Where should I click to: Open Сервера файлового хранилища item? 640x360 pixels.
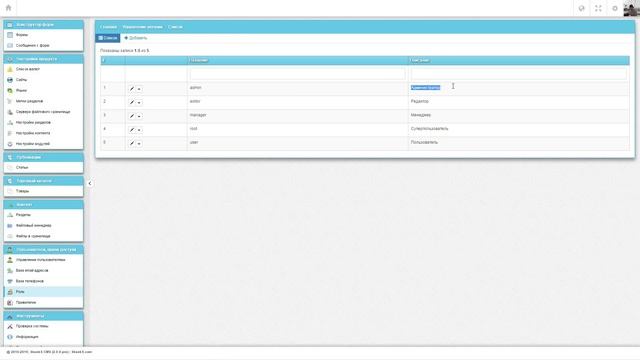tap(43, 112)
